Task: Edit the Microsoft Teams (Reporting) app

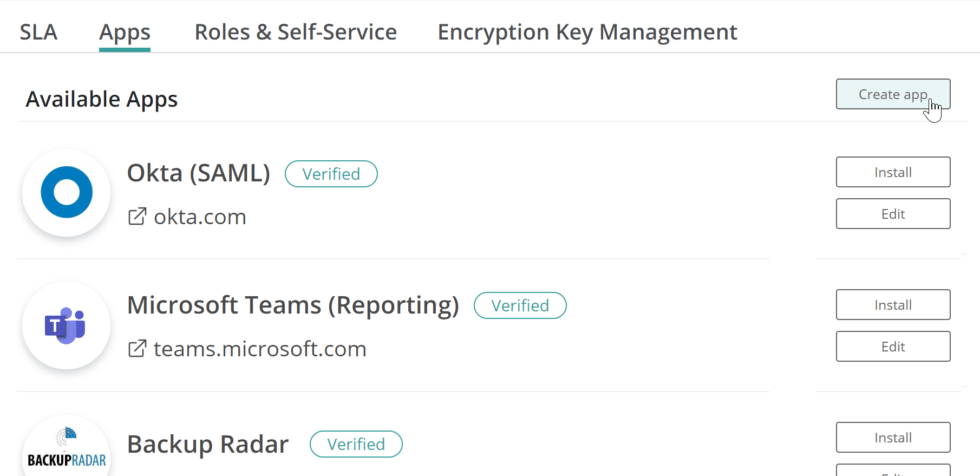Action: (893, 347)
